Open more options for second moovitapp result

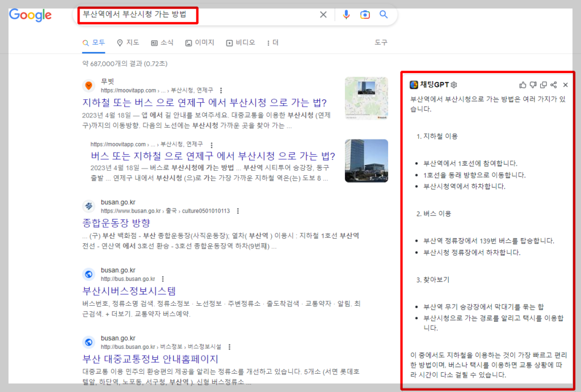coord(211,145)
